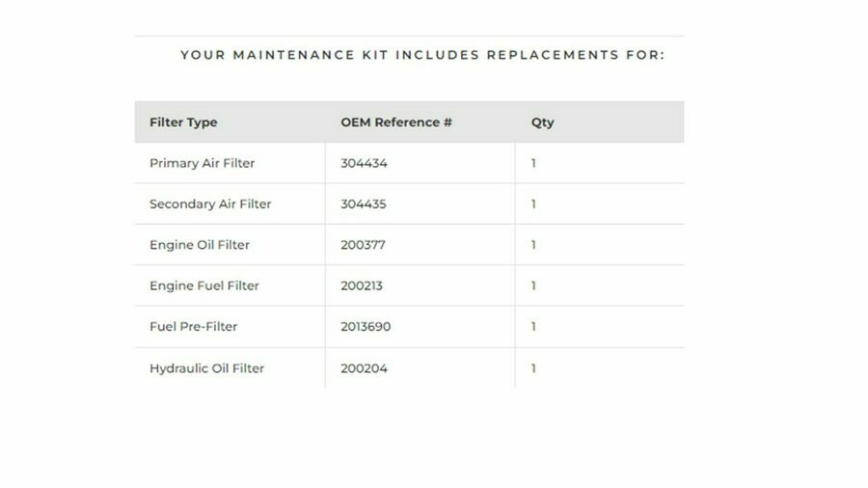Click the maintenance kit heading text
Image resolution: width=868 pixels, height=488 pixels.
(x=422, y=55)
